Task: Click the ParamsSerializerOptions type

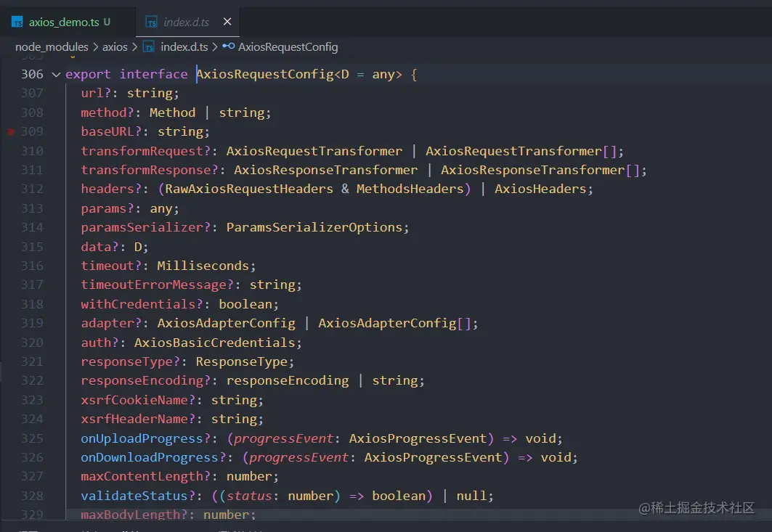Action: (314, 227)
